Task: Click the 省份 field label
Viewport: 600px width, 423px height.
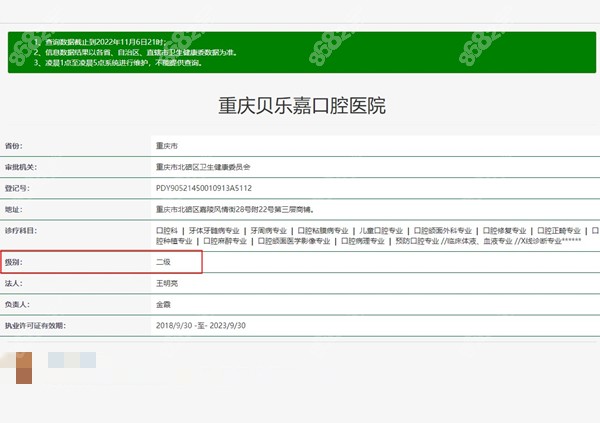Action: 14,146
